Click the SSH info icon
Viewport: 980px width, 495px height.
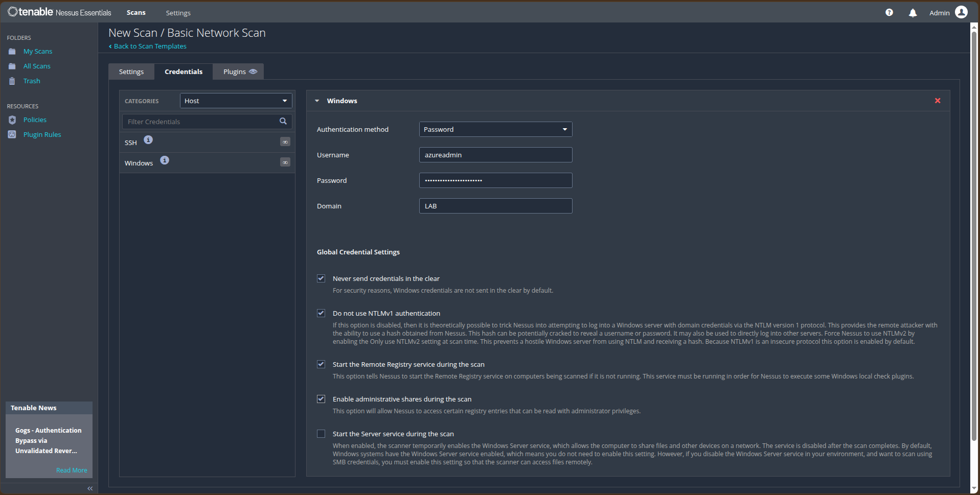148,140
